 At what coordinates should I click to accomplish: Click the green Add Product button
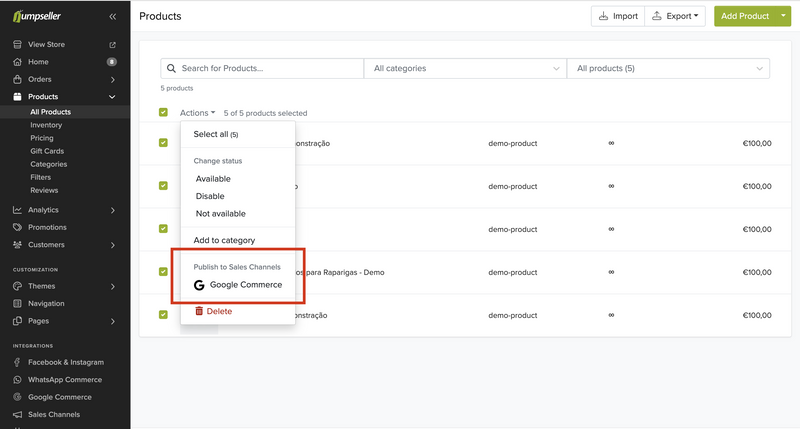(744, 16)
